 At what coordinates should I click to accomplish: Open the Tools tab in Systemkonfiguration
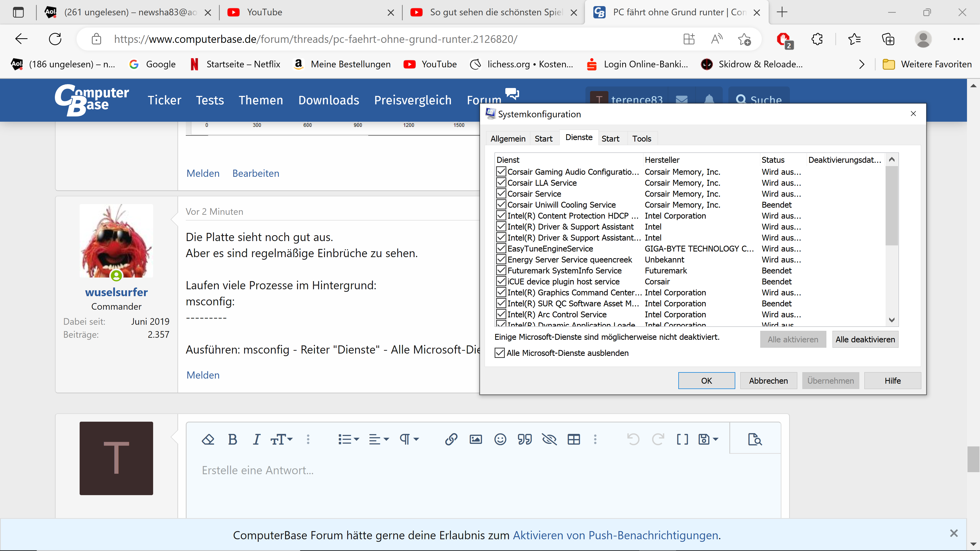(641, 139)
